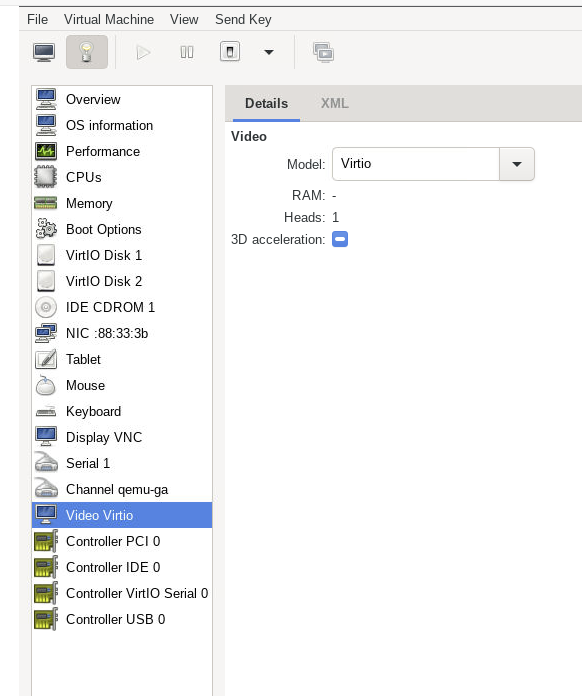This screenshot has width=582, height=696.
Task: Select the Keyboard device icon
Action: coord(46,411)
